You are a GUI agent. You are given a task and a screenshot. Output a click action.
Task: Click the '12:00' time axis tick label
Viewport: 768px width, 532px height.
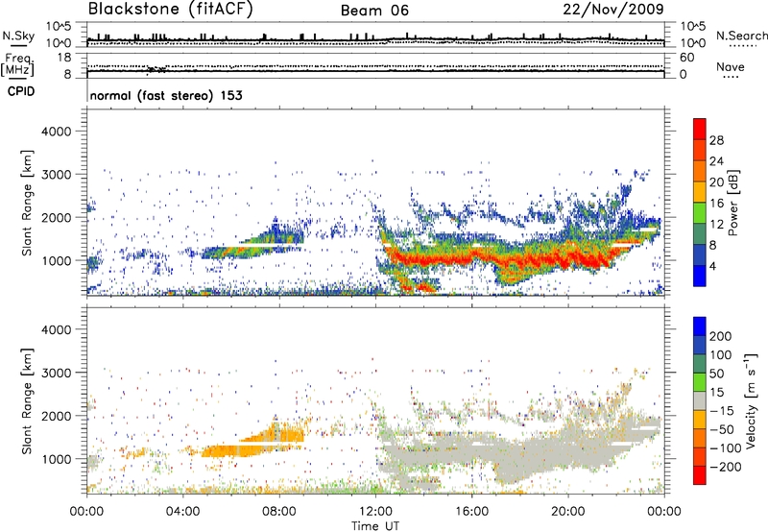click(x=375, y=512)
